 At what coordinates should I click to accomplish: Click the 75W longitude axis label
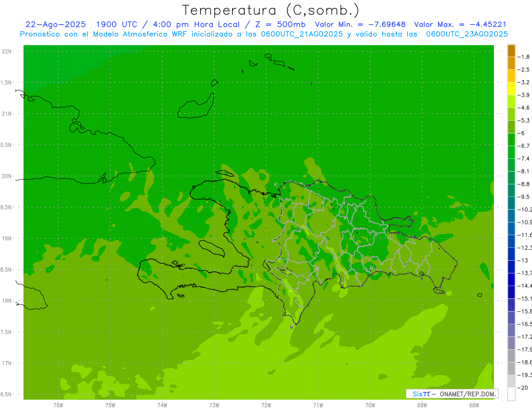click(x=110, y=405)
